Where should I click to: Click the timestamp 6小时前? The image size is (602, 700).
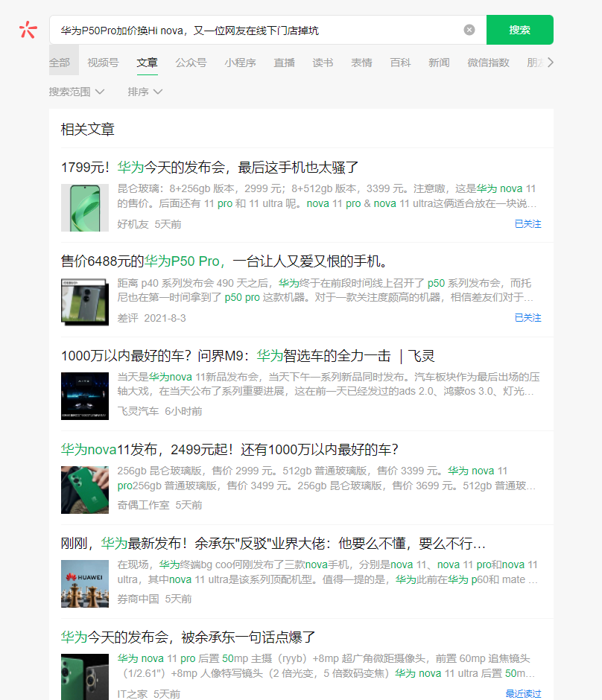click(183, 411)
